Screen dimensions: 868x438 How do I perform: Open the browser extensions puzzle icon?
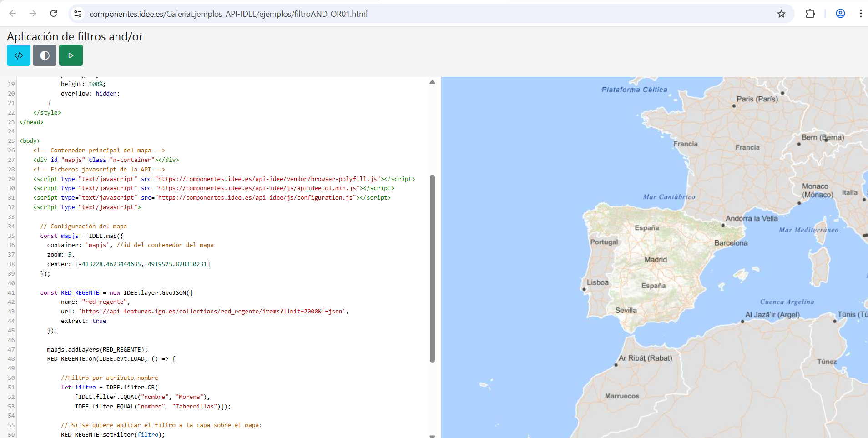point(810,14)
